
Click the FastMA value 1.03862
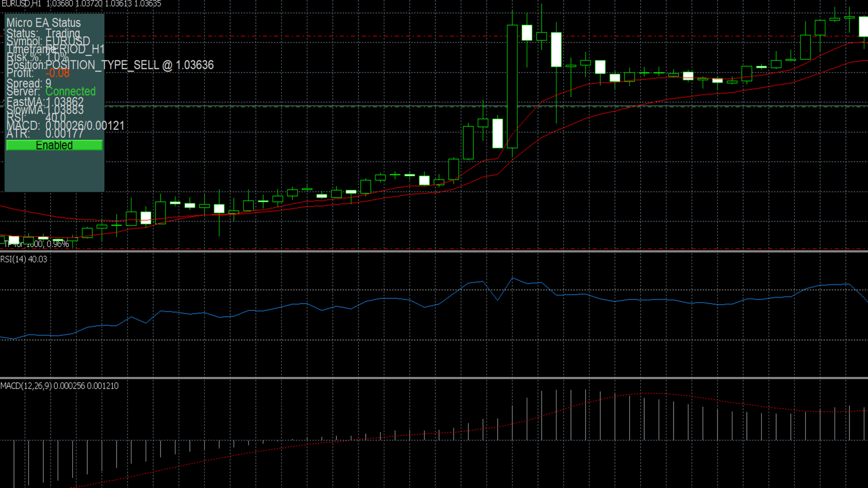click(64, 102)
